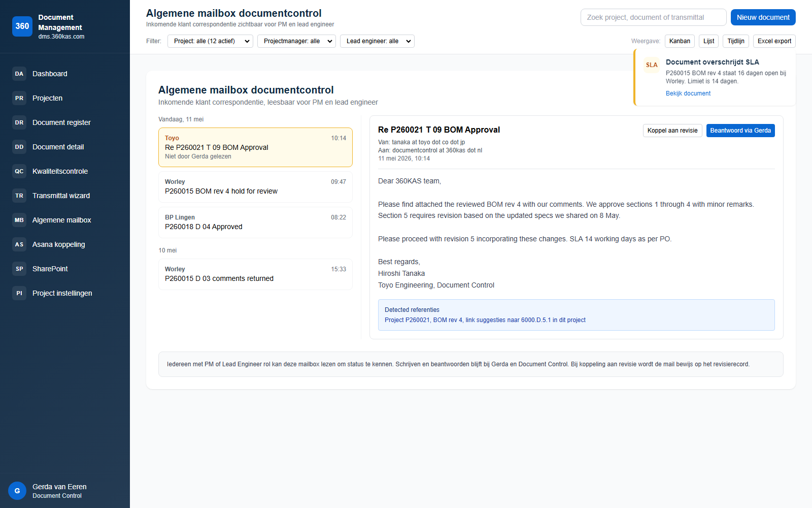This screenshot has height=508, width=812.
Task: Open the Projectmanager filter dropdown
Action: click(297, 41)
